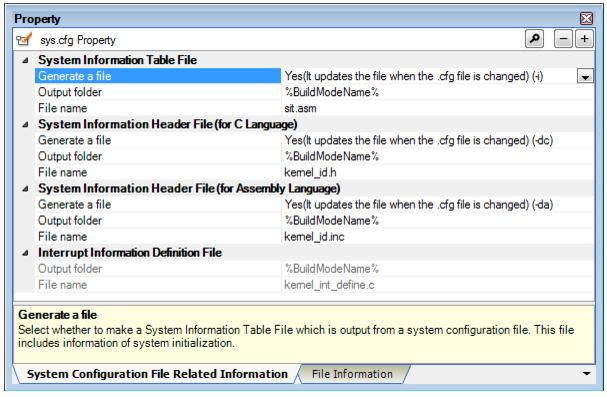Select the highlighted Generate a file property
The image size is (607, 397).
pos(158,76)
